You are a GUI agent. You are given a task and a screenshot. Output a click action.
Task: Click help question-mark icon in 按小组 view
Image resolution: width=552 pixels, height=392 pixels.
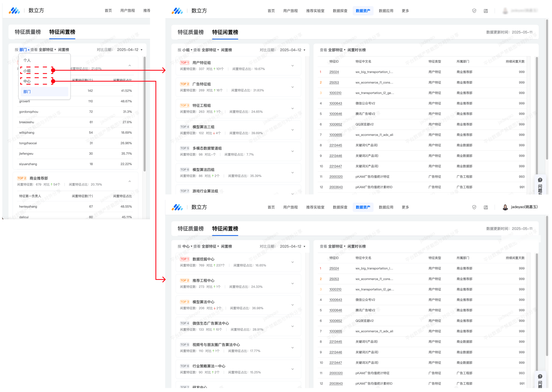click(x=540, y=180)
